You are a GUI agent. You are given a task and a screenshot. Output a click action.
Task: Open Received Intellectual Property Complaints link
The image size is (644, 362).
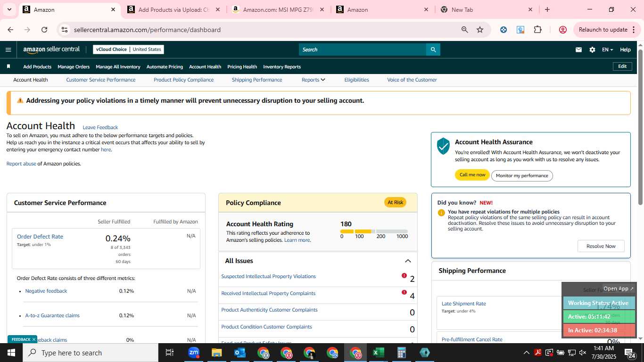tap(268, 293)
